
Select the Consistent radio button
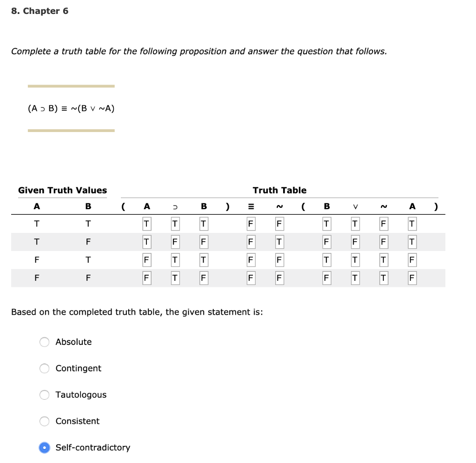(x=44, y=421)
